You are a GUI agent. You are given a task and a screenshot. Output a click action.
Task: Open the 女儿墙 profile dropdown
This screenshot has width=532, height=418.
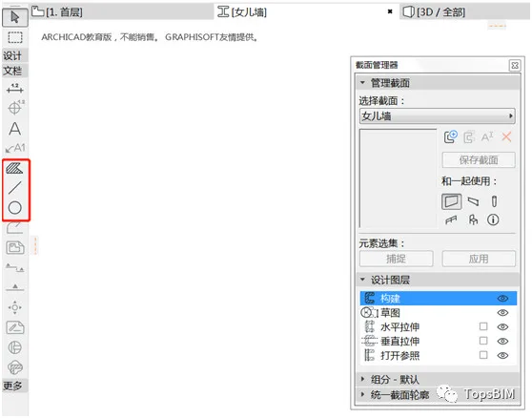tap(437, 116)
